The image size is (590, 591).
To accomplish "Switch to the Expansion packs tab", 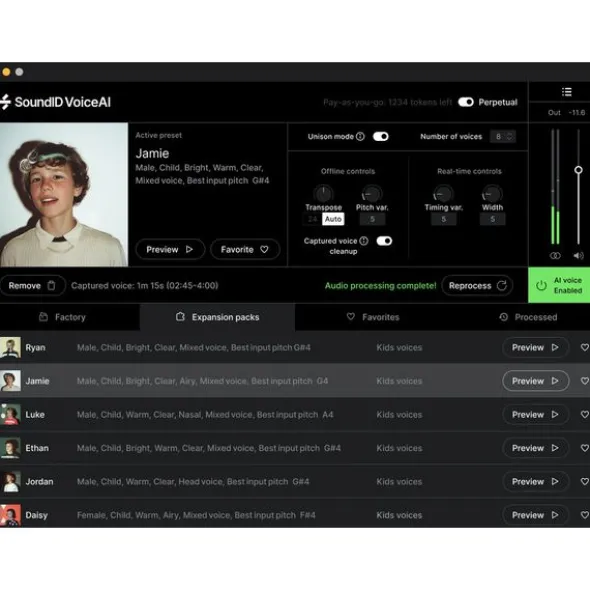I will pos(218,317).
